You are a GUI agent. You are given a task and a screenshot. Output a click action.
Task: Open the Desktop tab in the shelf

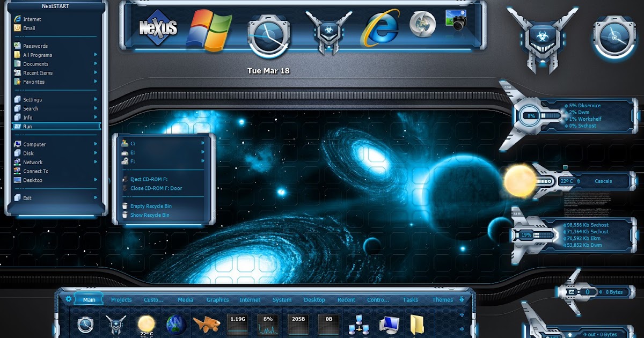pyautogui.click(x=314, y=300)
